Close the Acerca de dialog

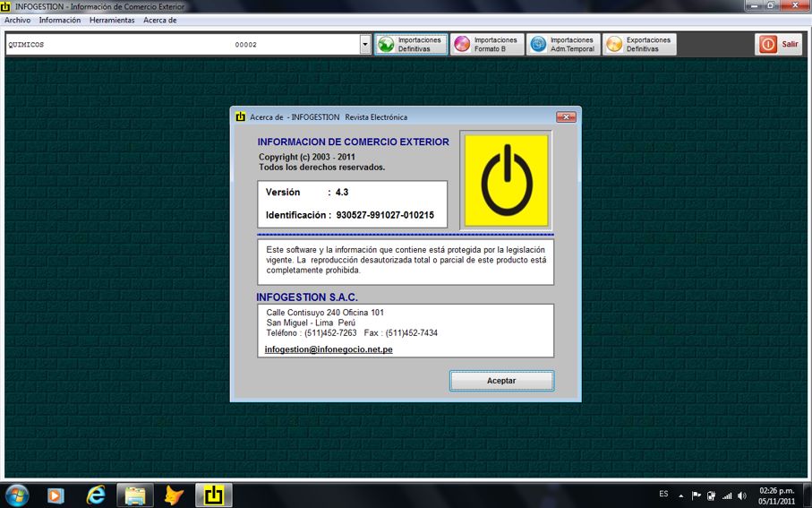click(566, 116)
